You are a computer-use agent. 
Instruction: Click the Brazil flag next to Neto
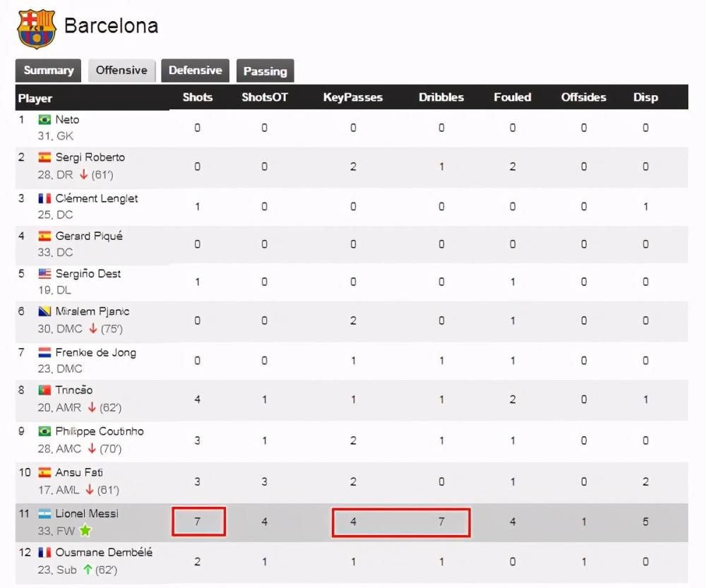tap(44, 120)
